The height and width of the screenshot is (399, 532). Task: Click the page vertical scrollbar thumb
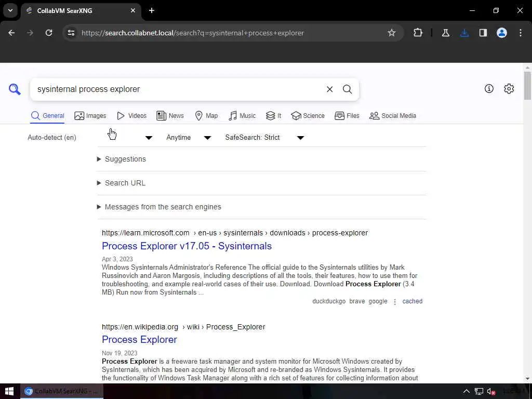(527, 86)
